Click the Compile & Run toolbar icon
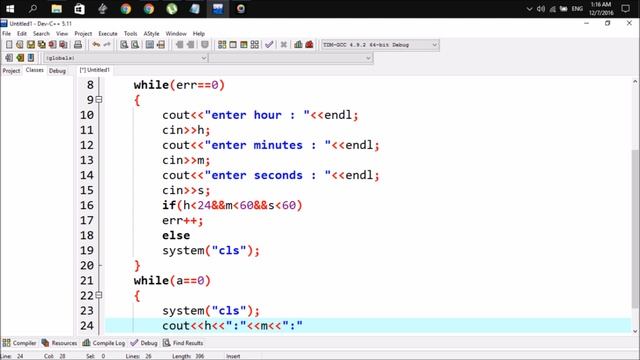This screenshot has height=360, width=640. coord(244,45)
